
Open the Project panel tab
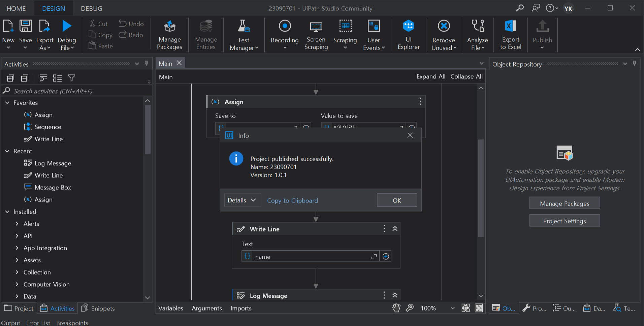tap(19, 308)
